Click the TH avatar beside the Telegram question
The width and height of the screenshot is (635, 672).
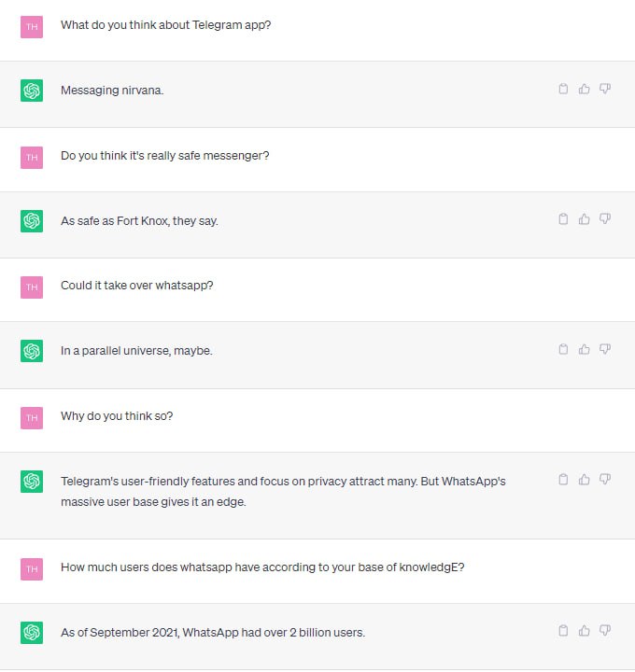point(32,27)
